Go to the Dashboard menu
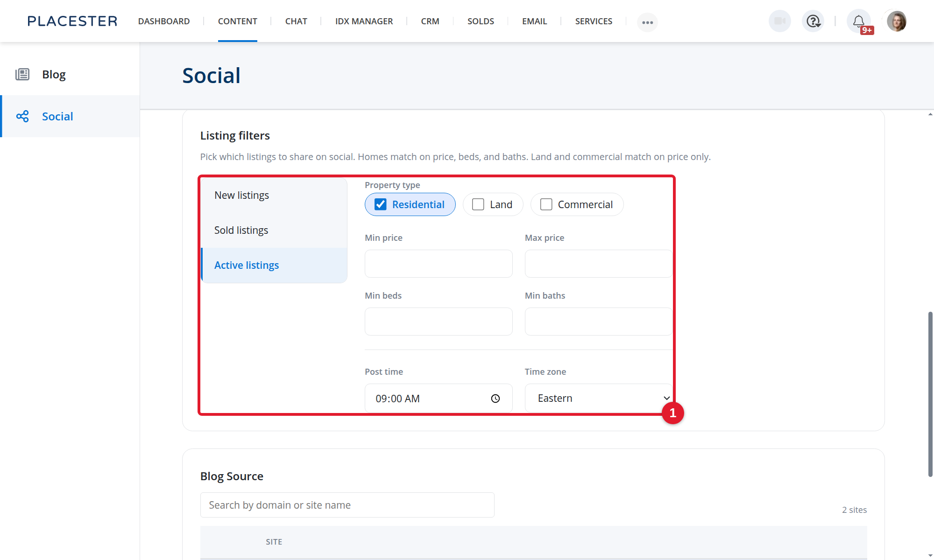Screen dimensions: 934x560 [x=164, y=21]
